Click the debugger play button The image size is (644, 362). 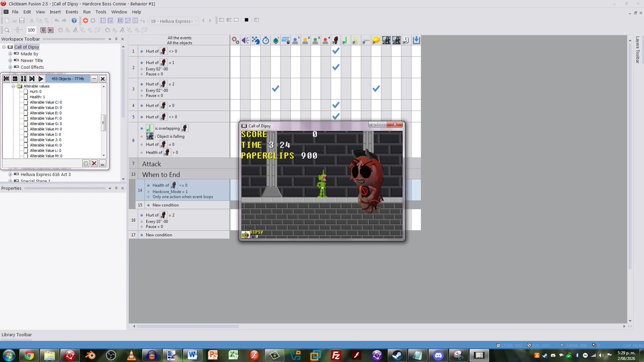point(41,79)
